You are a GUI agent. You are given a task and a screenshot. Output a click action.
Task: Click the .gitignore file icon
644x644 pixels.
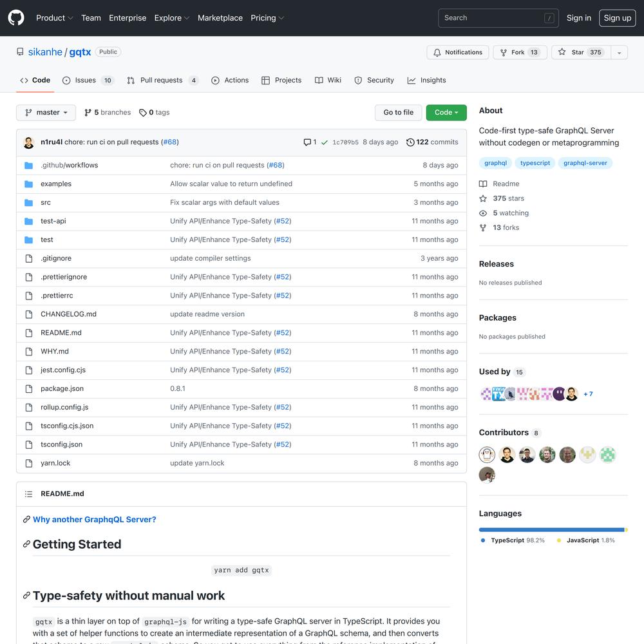click(x=29, y=258)
